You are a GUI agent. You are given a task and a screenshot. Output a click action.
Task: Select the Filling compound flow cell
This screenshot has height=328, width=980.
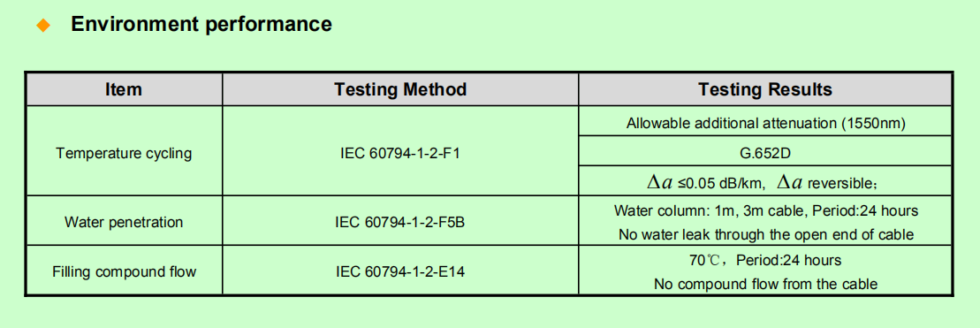tap(124, 271)
